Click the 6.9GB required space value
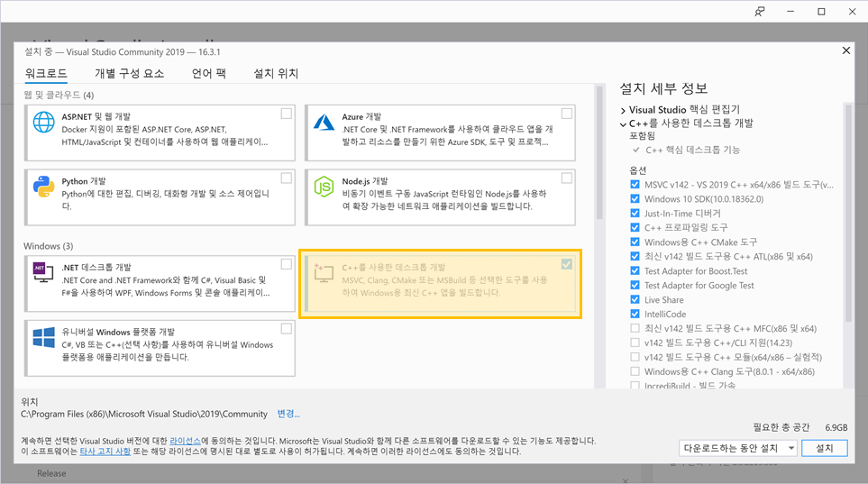Viewport: 868px width, 484px height. (836, 427)
